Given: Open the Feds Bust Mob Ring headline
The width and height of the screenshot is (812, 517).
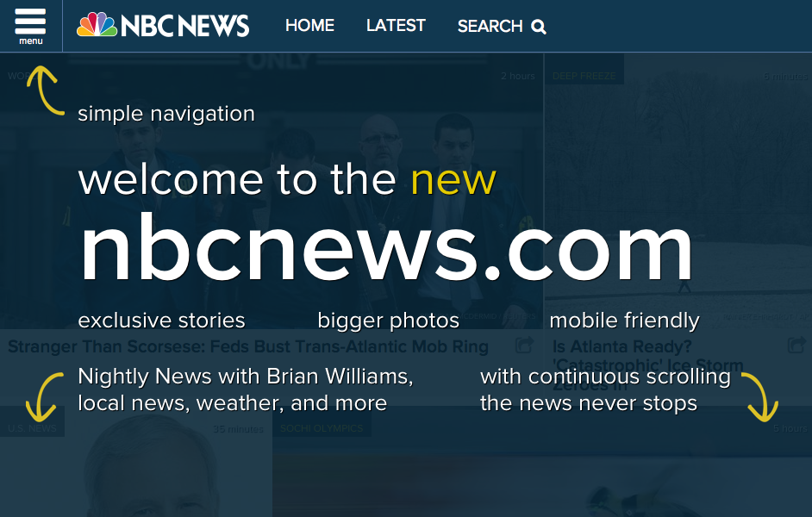Looking at the screenshot, I should (248, 346).
